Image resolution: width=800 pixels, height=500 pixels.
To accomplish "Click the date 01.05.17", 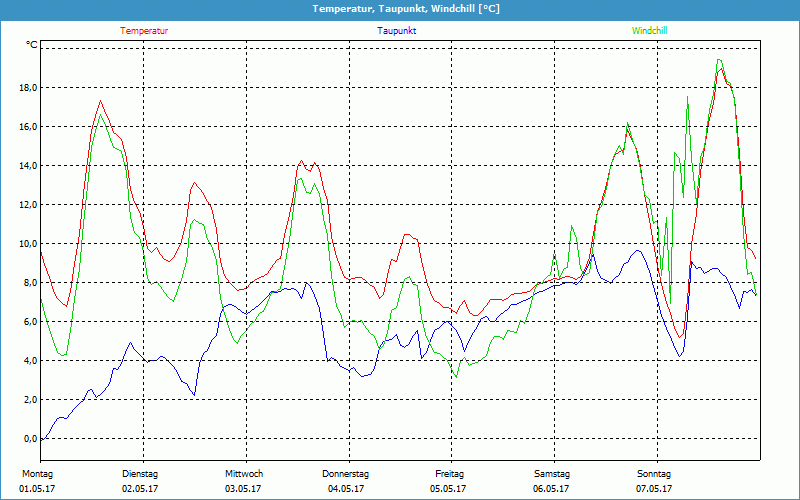I will pyautogui.click(x=37, y=489).
